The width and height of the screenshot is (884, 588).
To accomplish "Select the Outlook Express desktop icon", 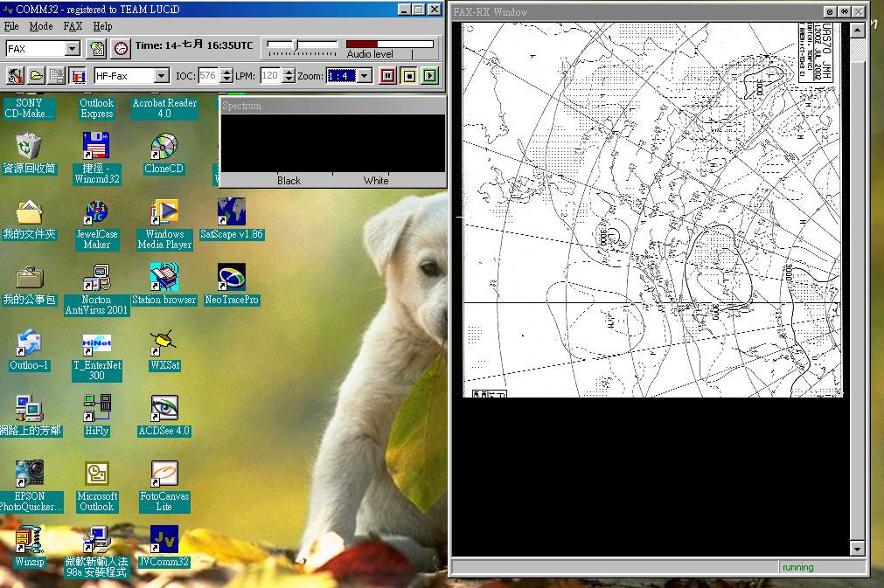I will tap(96, 107).
